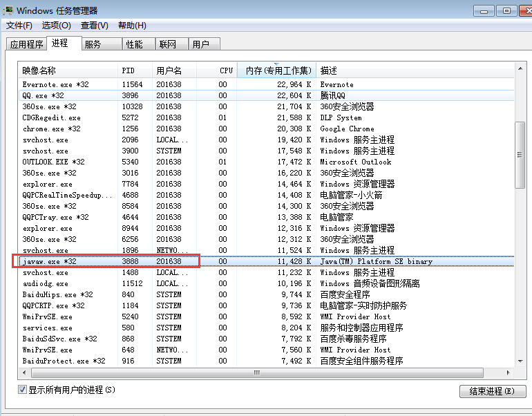The height and width of the screenshot is (416, 532).
Task: Click the Java(TM) Platform SE binary description
Action: pos(377,261)
